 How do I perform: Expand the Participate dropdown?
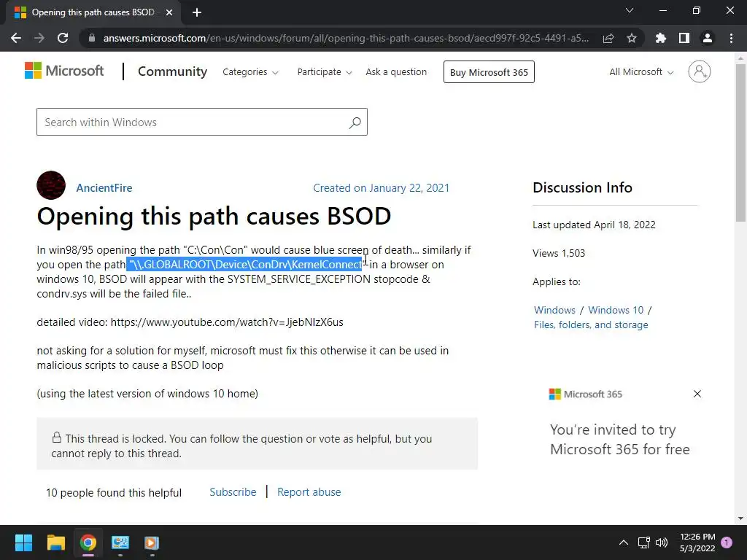325,72
